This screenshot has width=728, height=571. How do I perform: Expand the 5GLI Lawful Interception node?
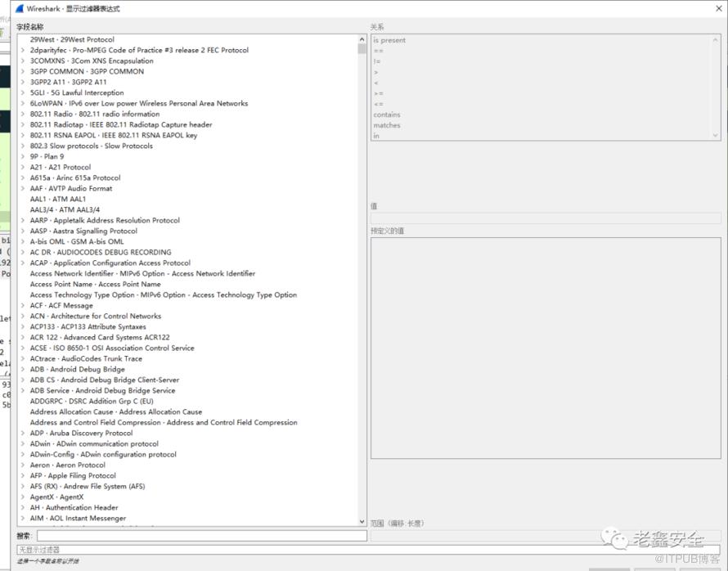pyautogui.click(x=22, y=92)
